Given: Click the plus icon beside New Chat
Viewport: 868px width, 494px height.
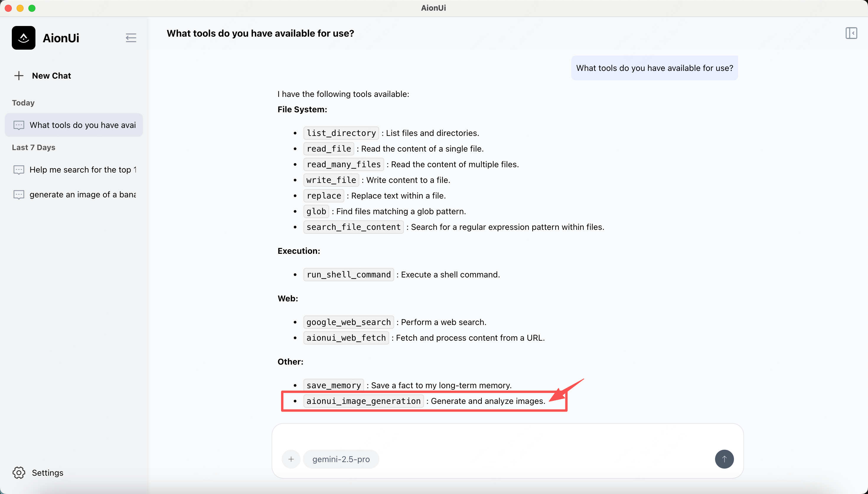Looking at the screenshot, I should (x=19, y=76).
